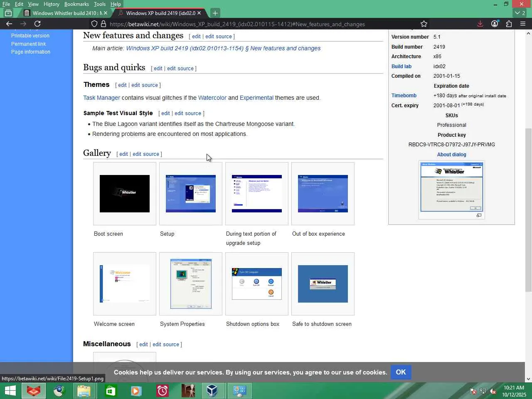Click the muted volume tray icon
Viewport: 532px width, 399px height.
[493, 391]
